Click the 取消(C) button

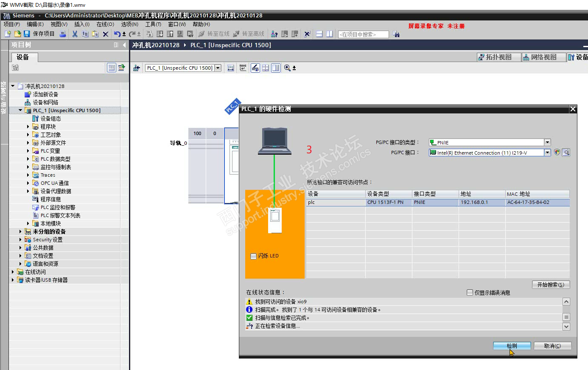[552, 346]
